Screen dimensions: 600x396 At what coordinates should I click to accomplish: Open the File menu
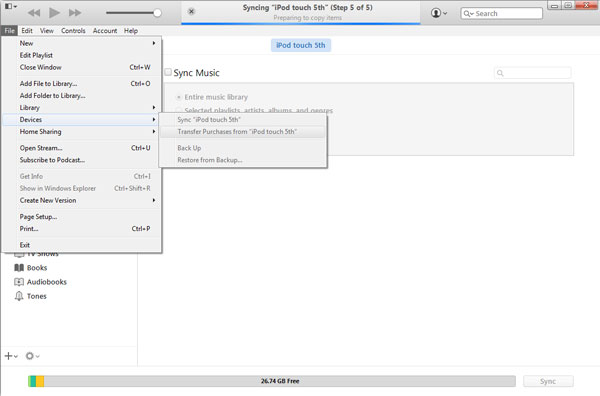10,31
